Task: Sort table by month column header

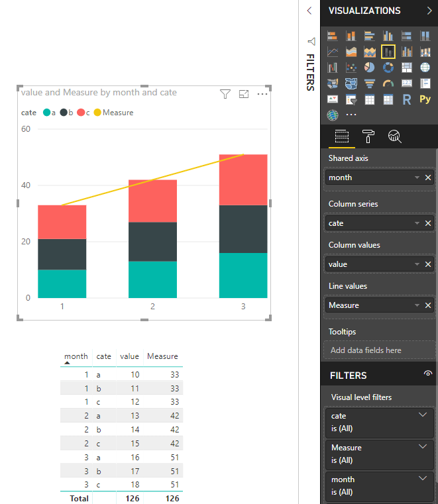Action: click(76, 356)
